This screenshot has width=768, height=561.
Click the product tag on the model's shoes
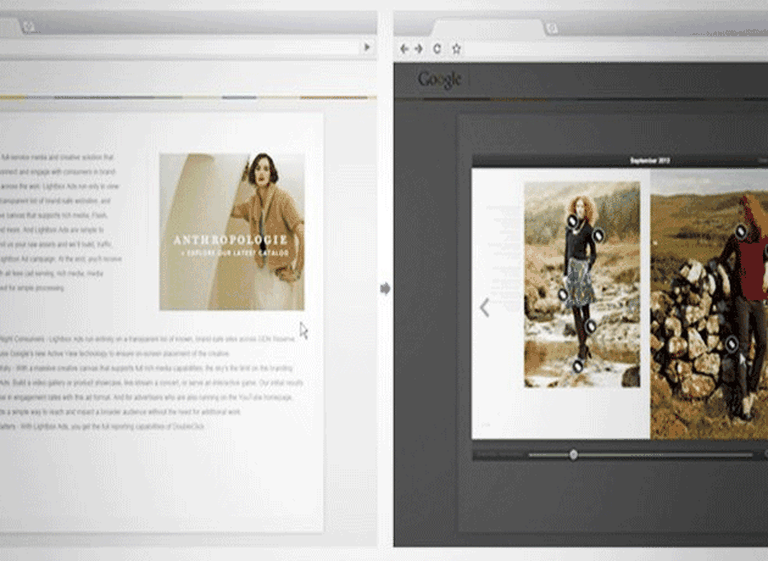coord(578,366)
